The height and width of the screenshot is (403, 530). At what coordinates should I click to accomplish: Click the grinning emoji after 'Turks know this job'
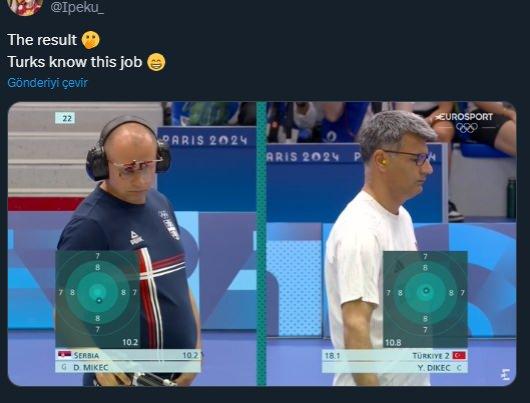156,62
